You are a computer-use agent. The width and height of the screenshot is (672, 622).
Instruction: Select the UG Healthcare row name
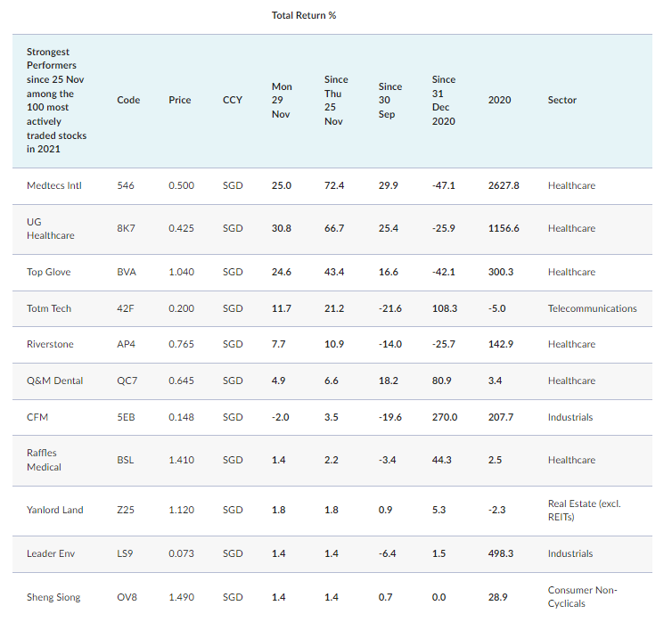pos(51,228)
